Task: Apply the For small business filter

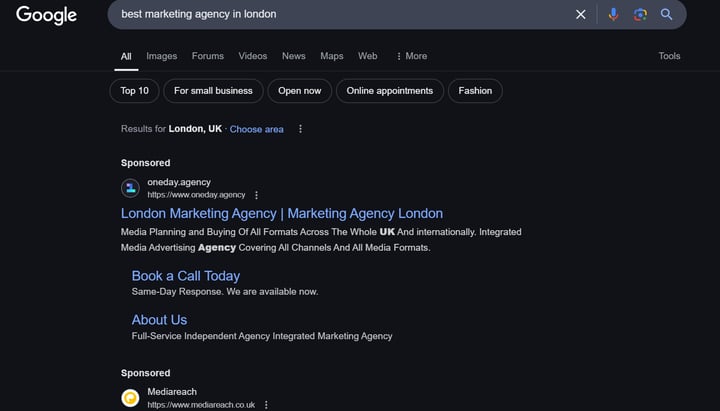Action: click(x=213, y=91)
